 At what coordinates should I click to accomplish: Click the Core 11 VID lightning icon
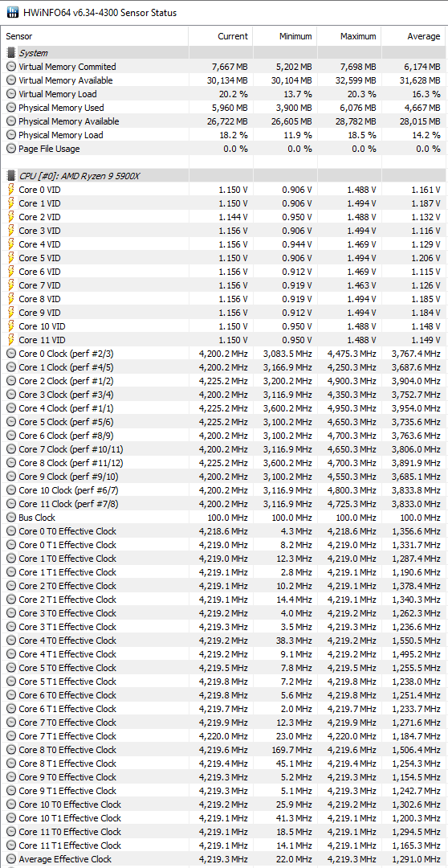point(11,340)
